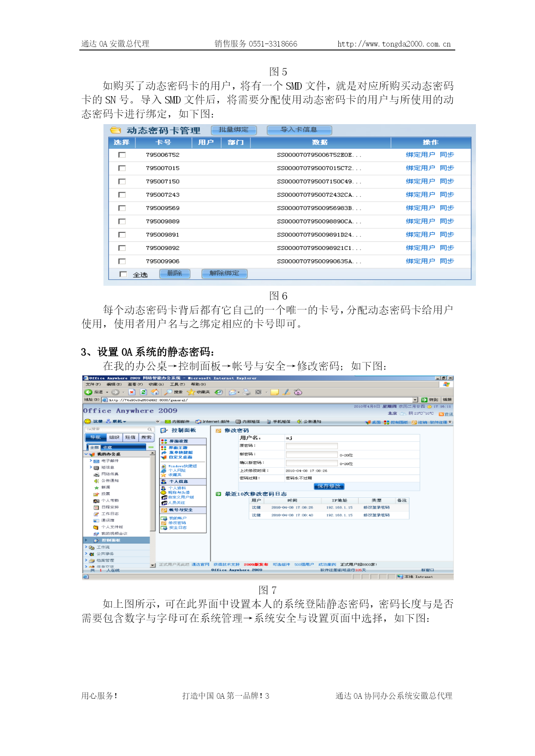Open 安全日志 security log link
The height and width of the screenshot is (756, 535).
click(x=178, y=528)
